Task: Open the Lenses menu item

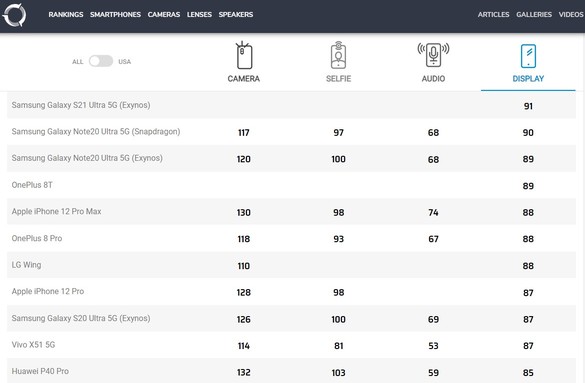Action: pyautogui.click(x=199, y=15)
